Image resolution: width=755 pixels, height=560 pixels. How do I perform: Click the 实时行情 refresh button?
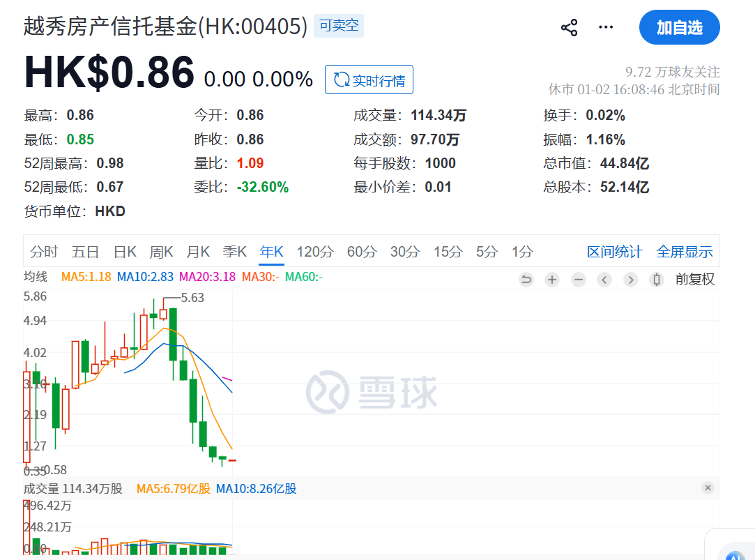click(369, 80)
